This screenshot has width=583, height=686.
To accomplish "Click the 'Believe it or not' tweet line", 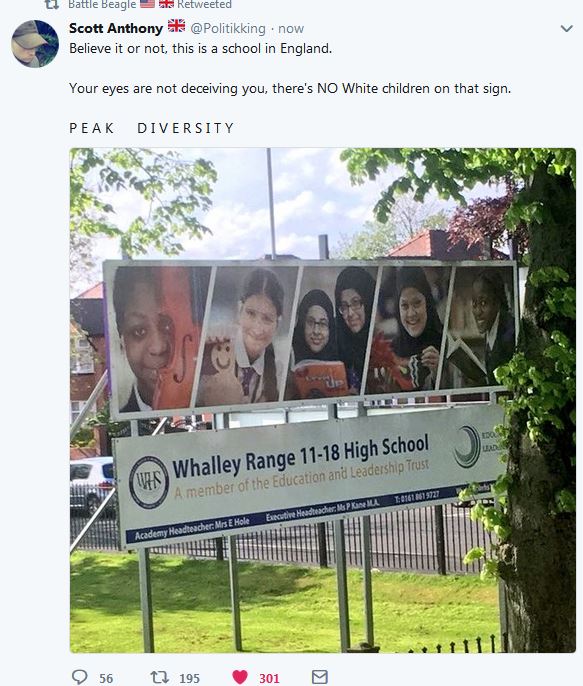I will [200, 49].
